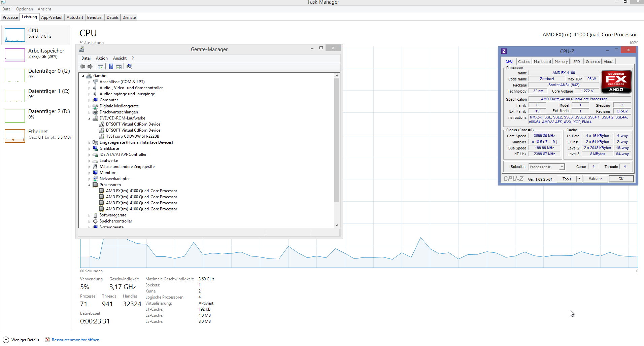Click the Speichercontroller icon
The height and width of the screenshot is (346, 644).
point(95,221)
